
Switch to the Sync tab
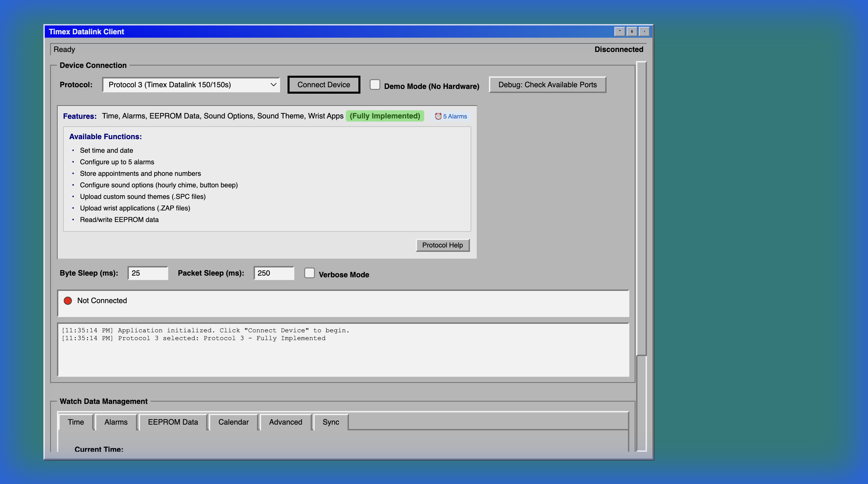pos(331,422)
